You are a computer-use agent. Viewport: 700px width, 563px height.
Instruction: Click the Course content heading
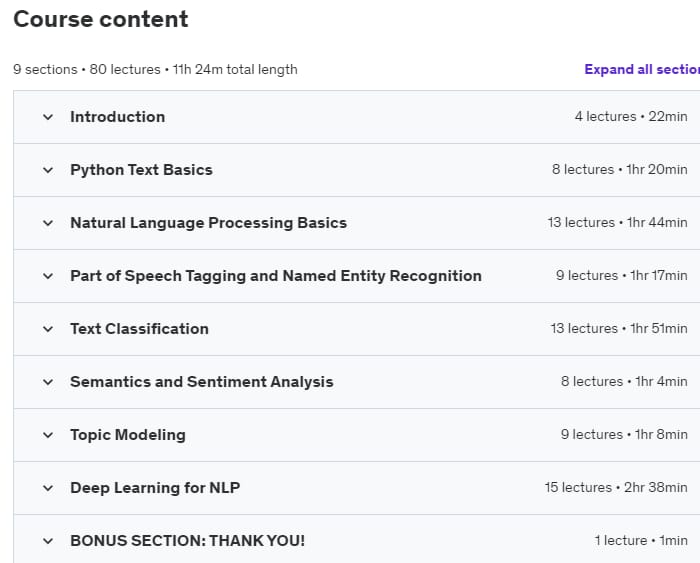101,19
